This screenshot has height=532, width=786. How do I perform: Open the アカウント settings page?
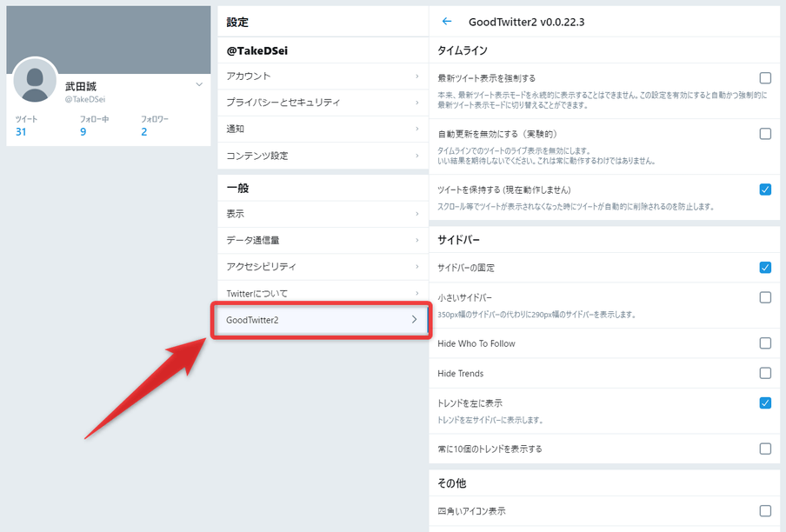point(323,76)
